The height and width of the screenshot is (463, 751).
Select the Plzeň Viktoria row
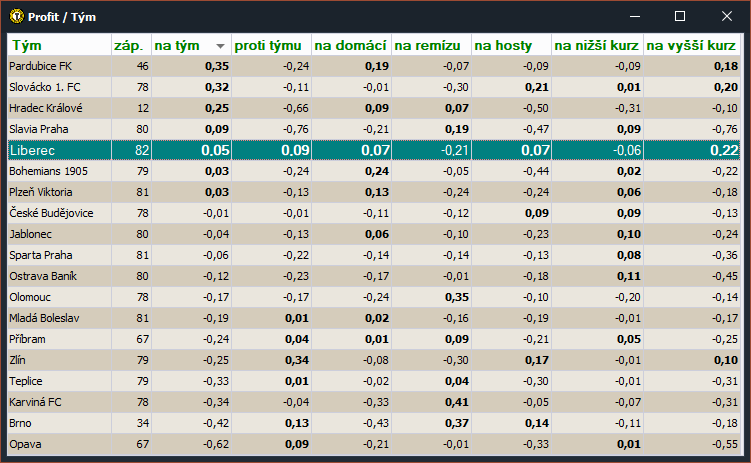click(374, 192)
